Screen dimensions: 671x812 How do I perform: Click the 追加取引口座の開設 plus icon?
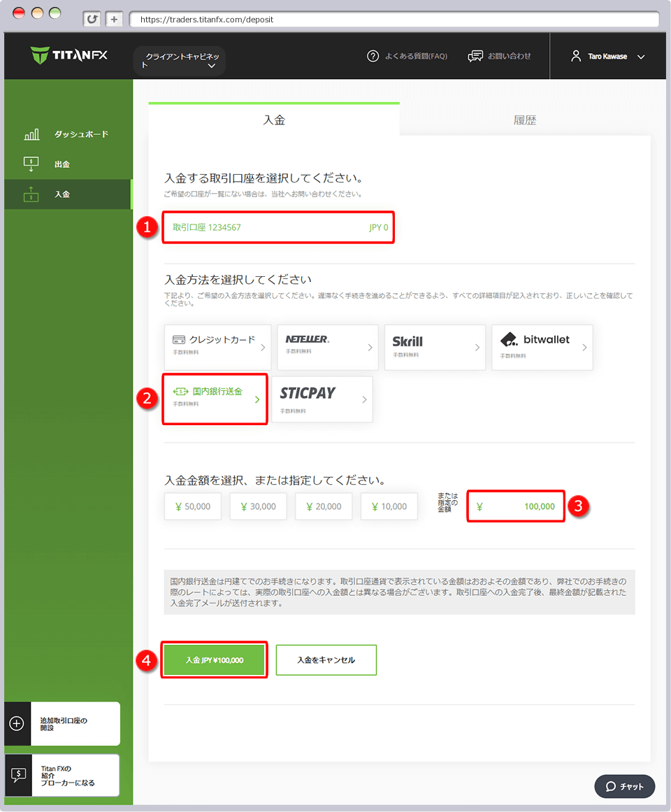tap(15, 723)
